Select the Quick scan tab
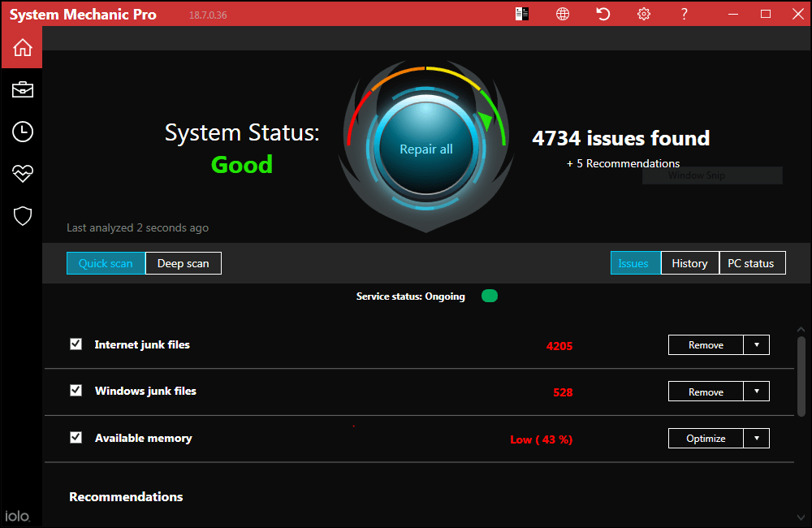812x528 pixels. [106, 263]
